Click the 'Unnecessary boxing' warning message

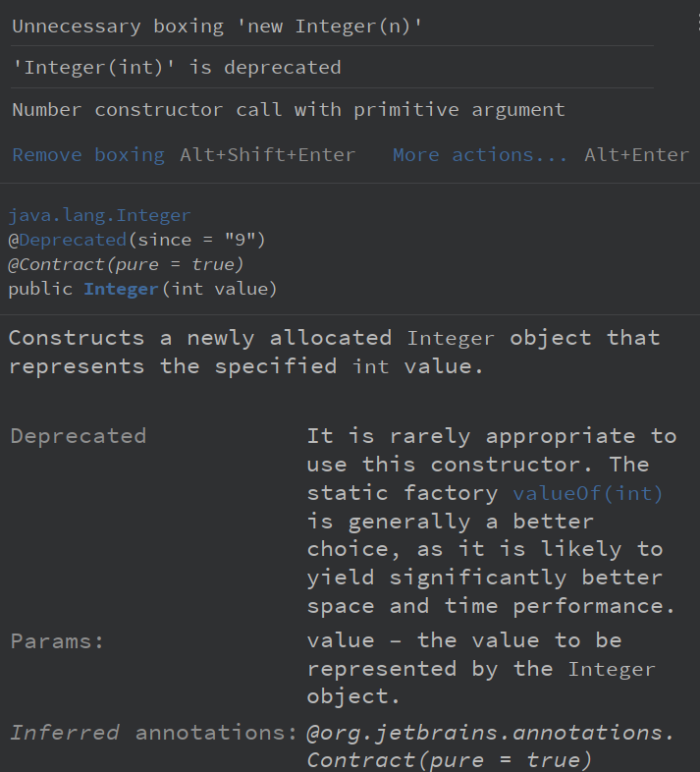tap(217, 27)
